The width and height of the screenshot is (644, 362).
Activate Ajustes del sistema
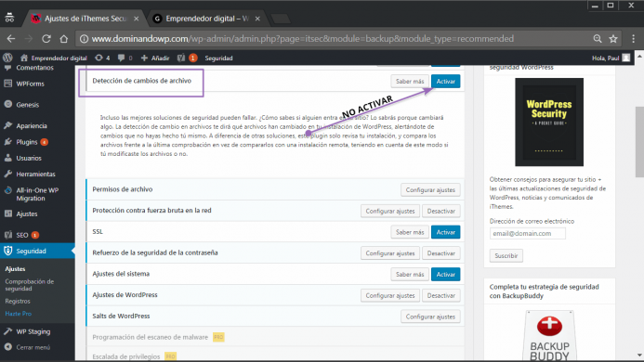coord(446,274)
